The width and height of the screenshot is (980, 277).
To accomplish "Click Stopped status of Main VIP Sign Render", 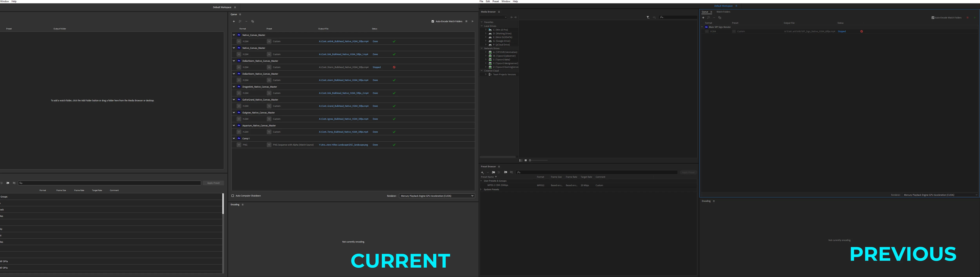I will (841, 32).
